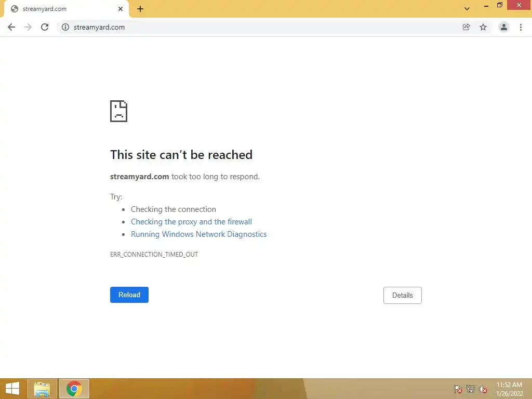Click the Details button
532x399 pixels.
[403, 295]
